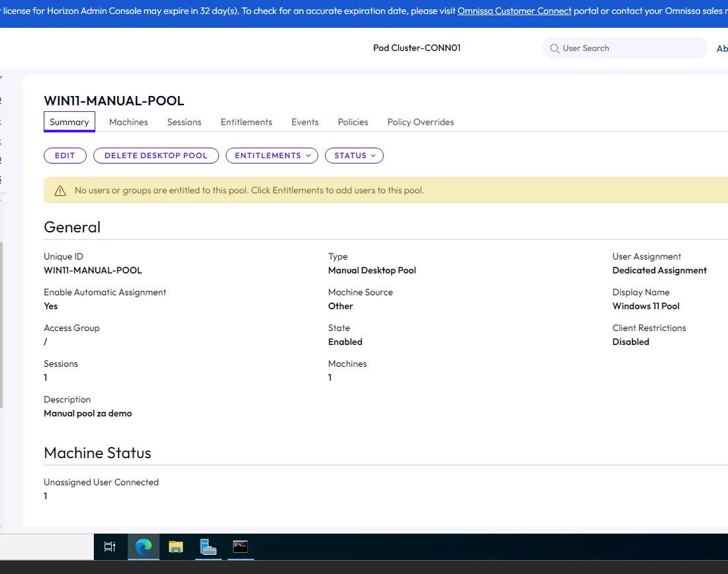
Task: Open File Explorer from the taskbar
Action: pos(175,547)
